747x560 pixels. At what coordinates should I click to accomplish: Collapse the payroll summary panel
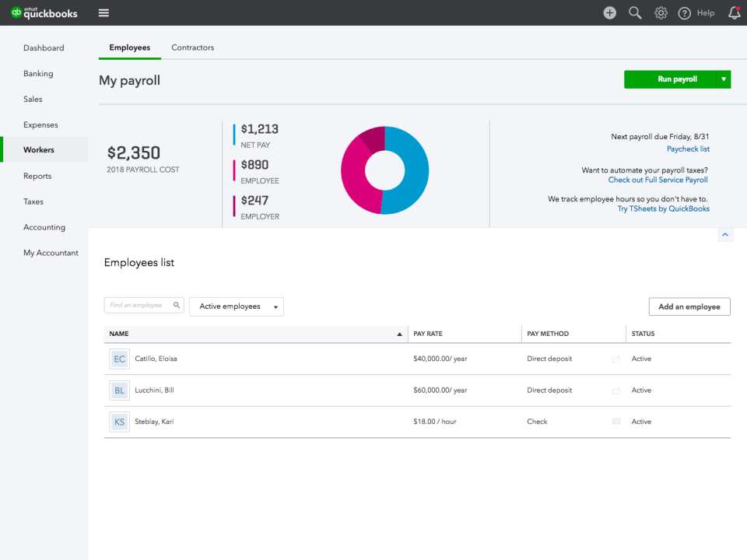725,234
